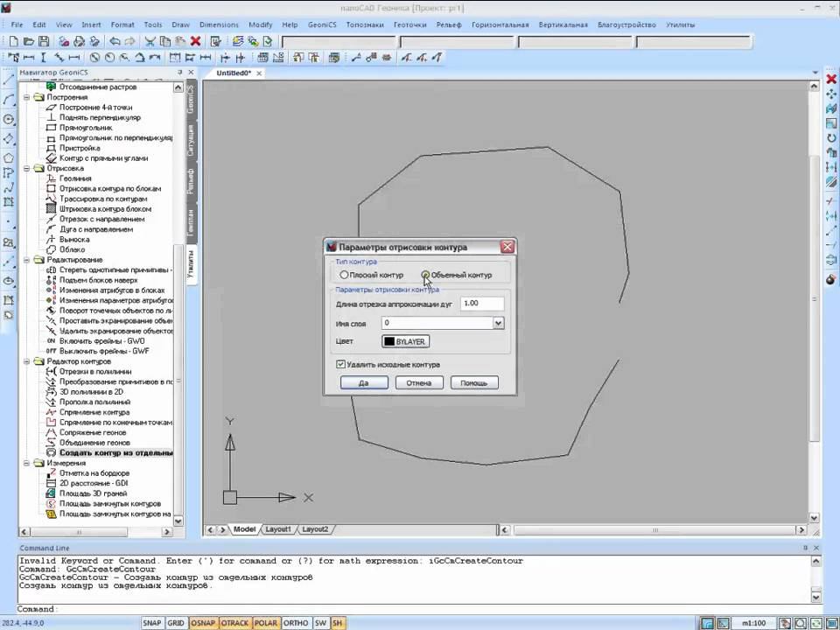
Task: Collapse the Редактор контуров tree folder
Action: [27, 361]
